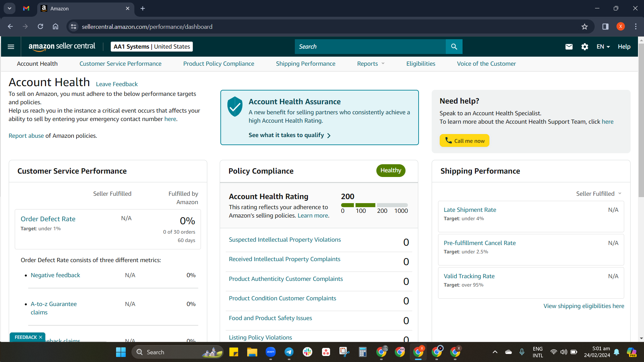Screen dimensions: 644x362
Task: Click the emergency contact 'here' link
Action: [x=170, y=119]
